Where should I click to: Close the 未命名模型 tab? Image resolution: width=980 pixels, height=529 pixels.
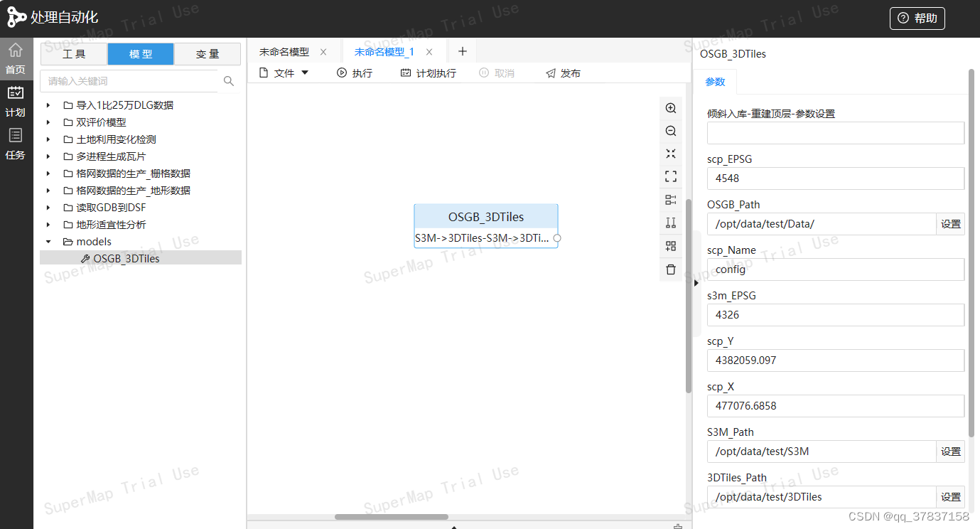click(x=323, y=52)
